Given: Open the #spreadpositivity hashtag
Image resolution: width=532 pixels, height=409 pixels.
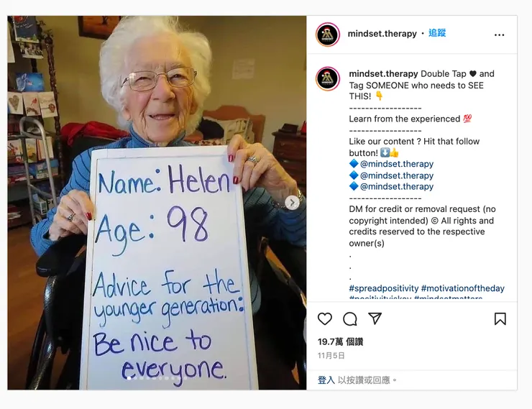Looking at the screenshot, I should tap(384, 288).
